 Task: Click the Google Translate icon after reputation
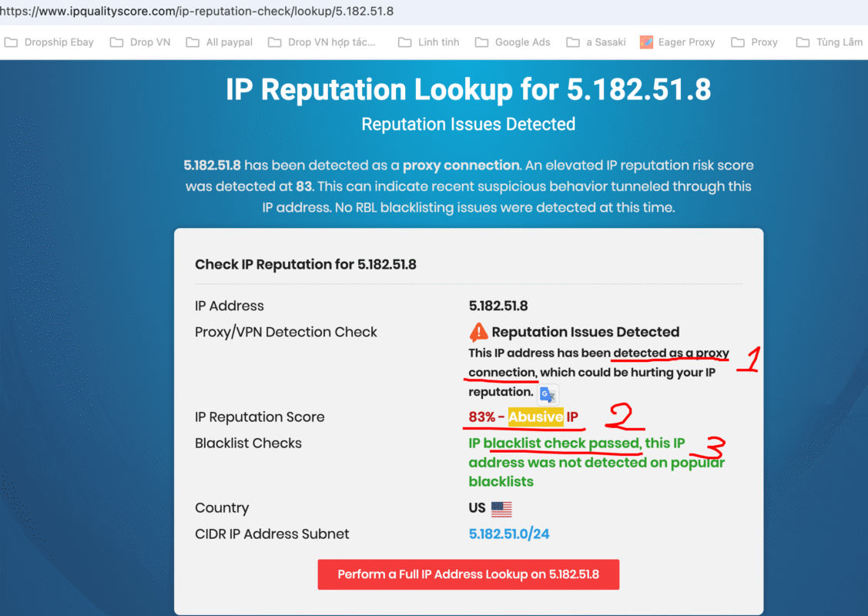pos(548,394)
